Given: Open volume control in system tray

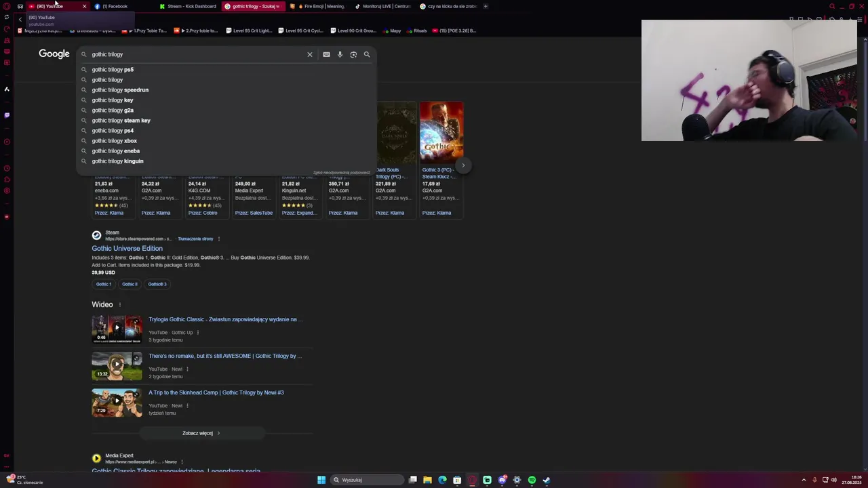Looking at the screenshot, I should [x=833, y=480].
